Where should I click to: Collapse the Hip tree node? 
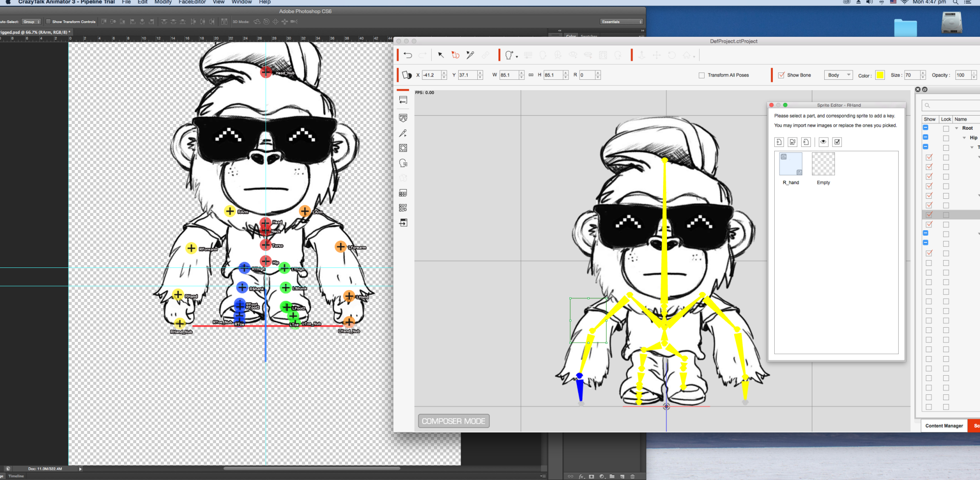[x=964, y=138]
